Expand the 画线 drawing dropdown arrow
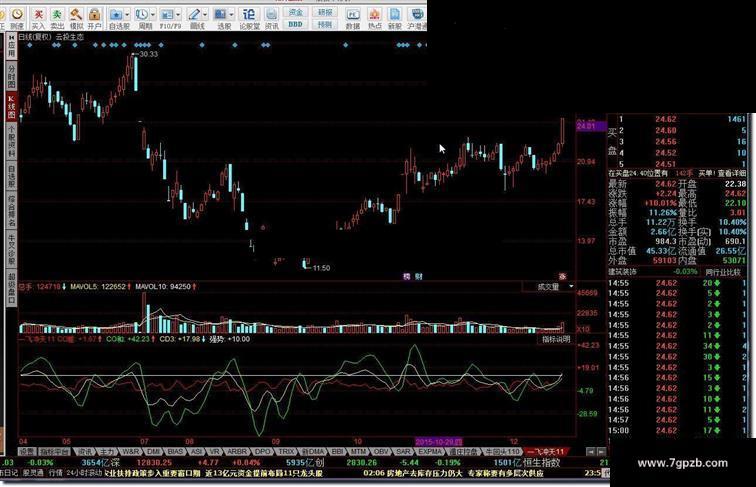Image resolution: width=756 pixels, height=487 pixels. point(205,15)
